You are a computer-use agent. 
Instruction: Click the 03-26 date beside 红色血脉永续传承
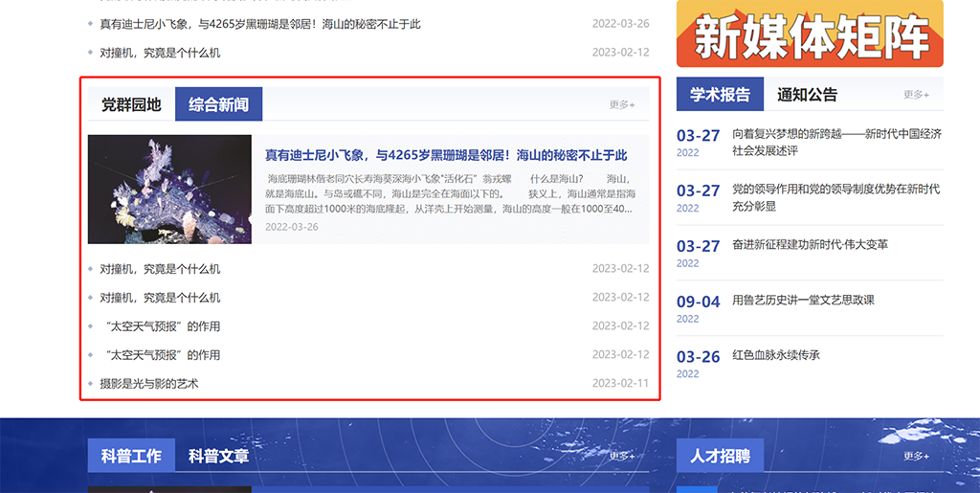tap(698, 357)
